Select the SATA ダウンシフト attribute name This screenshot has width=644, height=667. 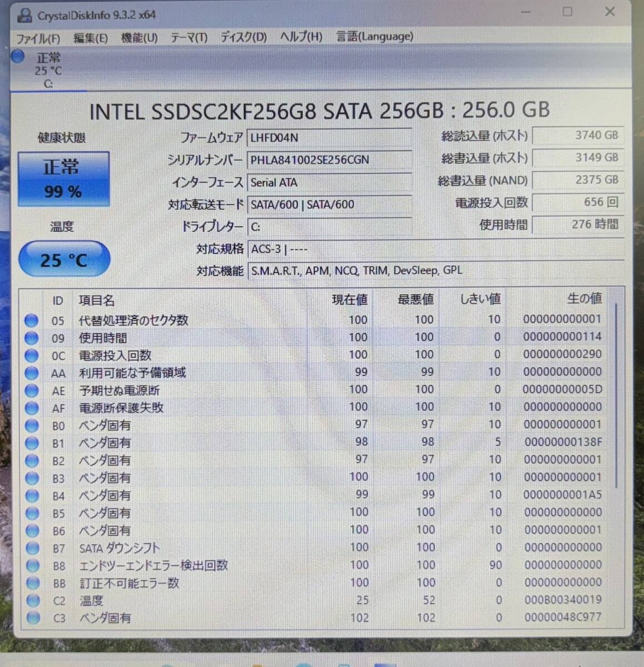(120, 548)
